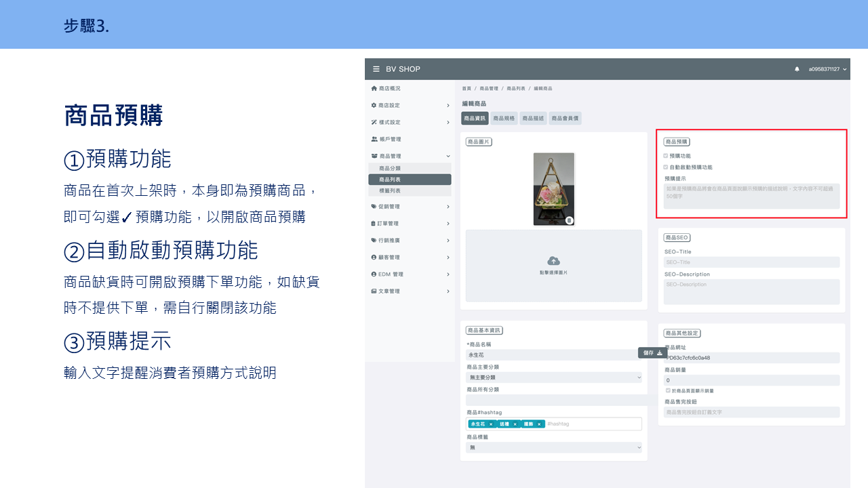The width and height of the screenshot is (868, 488).
Task: Open the 商品標籤 dropdown
Action: (x=553, y=447)
